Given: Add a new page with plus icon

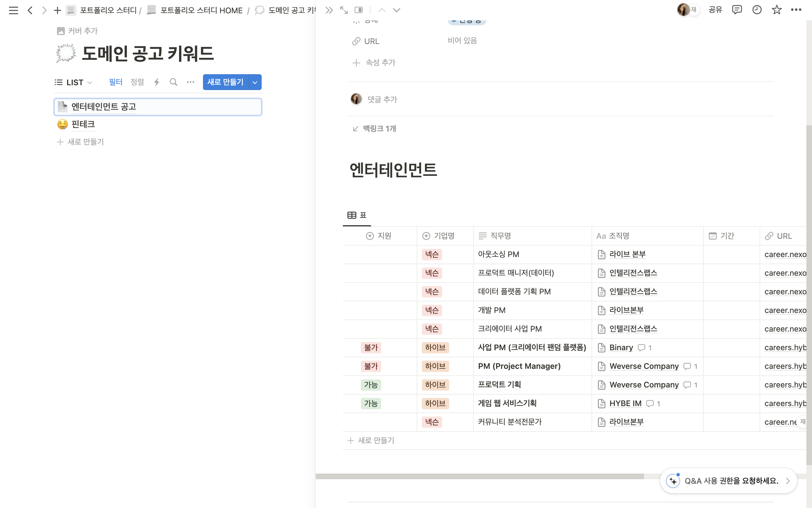Looking at the screenshot, I should tap(58, 10).
